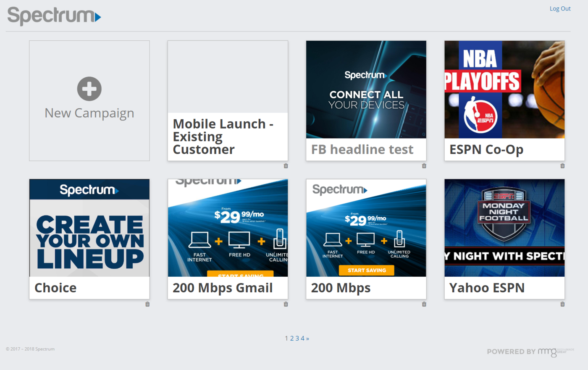588x370 pixels.
Task: Click trash icon under ESPN Co-Op
Action: [x=562, y=166]
